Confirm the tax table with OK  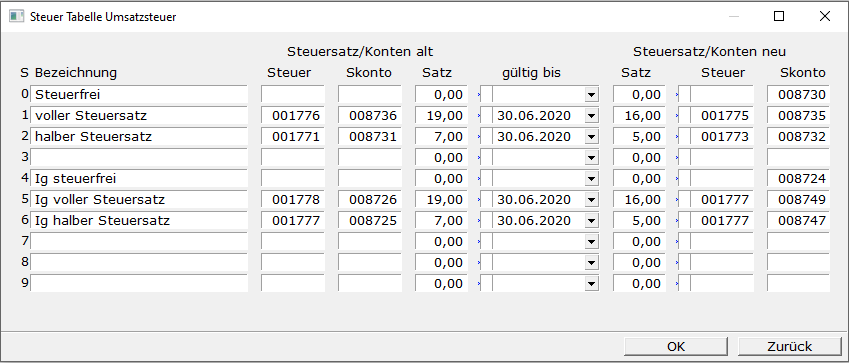[676, 347]
